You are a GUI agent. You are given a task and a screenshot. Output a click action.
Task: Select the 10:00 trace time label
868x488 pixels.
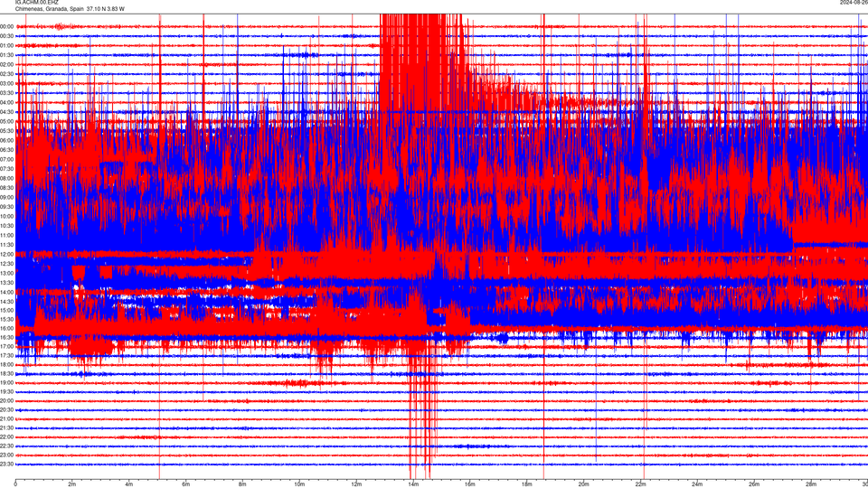(6, 216)
